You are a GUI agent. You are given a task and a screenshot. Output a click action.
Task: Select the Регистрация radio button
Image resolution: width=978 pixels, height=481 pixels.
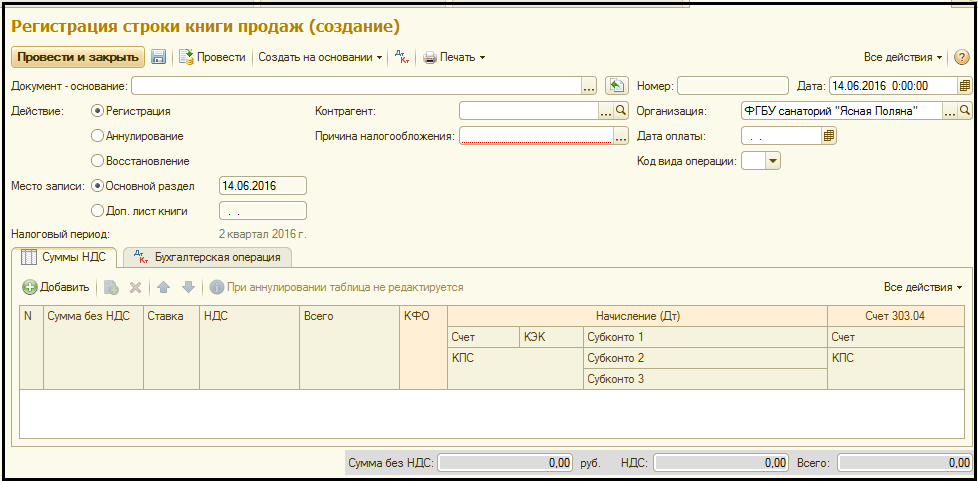97,111
